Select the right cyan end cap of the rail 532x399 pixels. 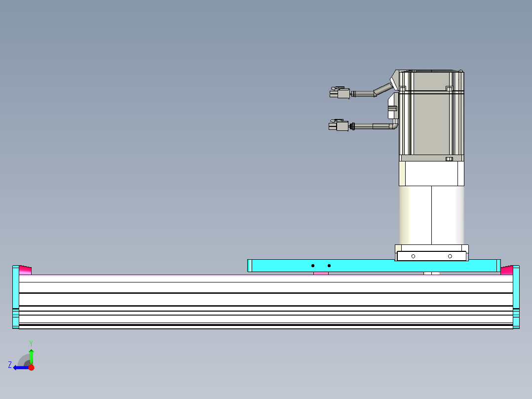tap(516, 297)
